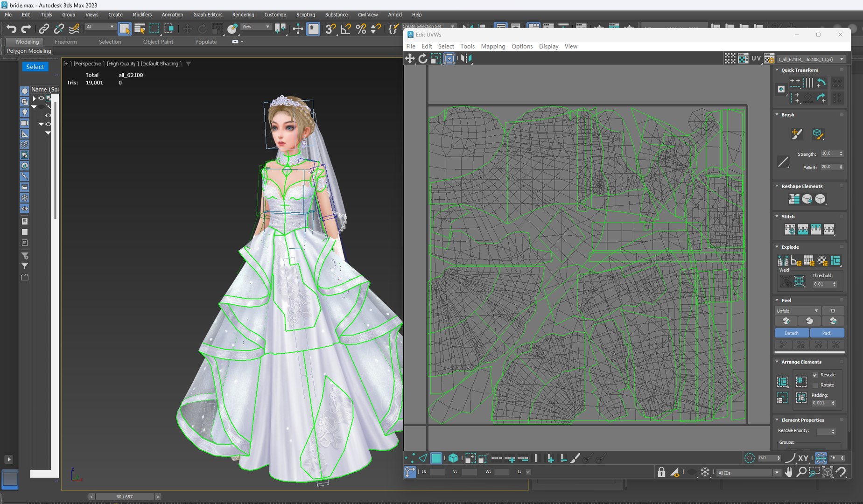
Task: Click the Lock Selection padlock icon
Action: coord(661,472)
